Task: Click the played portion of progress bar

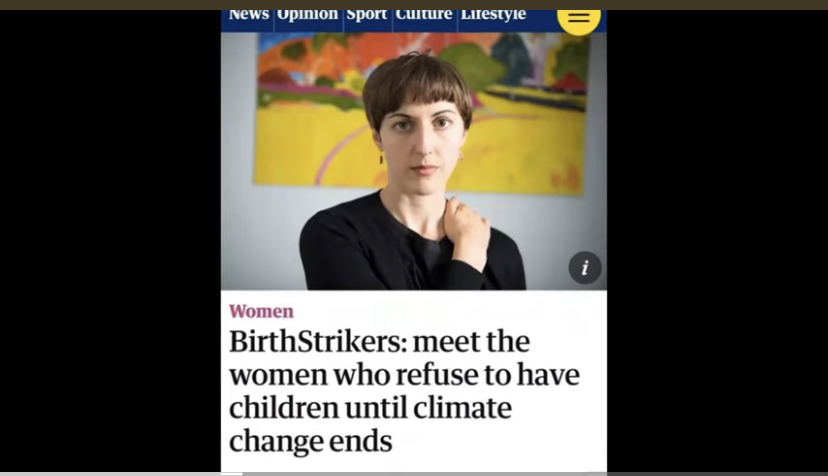Action: click(121, 474)
